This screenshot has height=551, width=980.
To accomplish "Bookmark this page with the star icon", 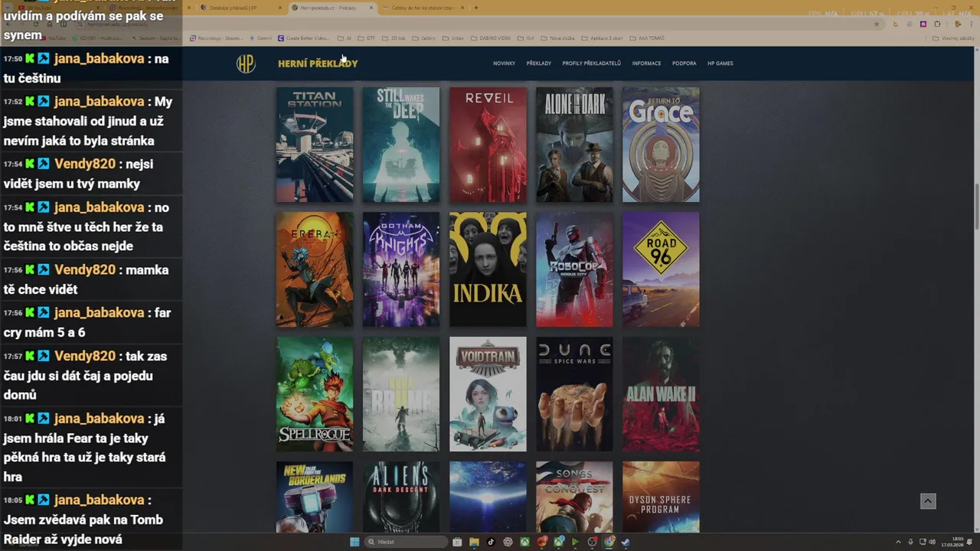I will (877, 24).
